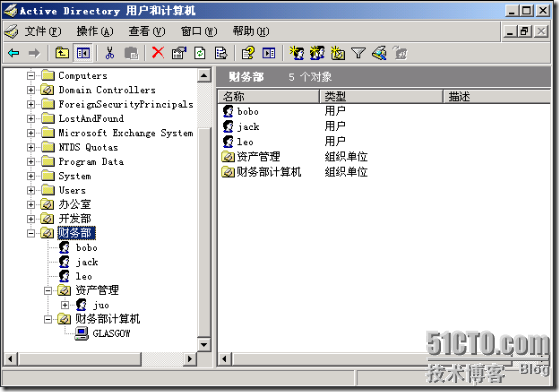Select bobo user in the tree
Image resolution: width=559 pixels, height=392 pixels.
pos(87,248)
